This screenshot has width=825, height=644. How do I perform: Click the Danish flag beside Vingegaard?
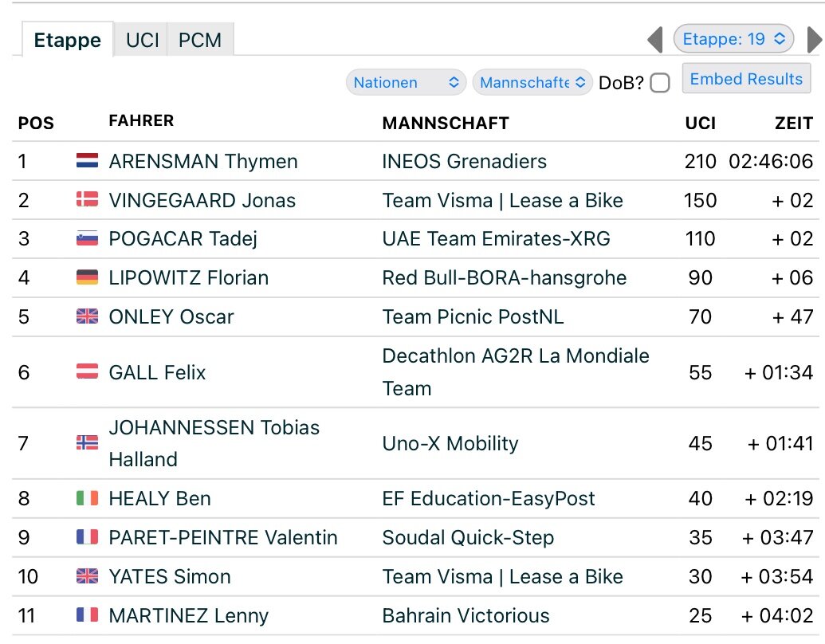click(x=88, y=199)
